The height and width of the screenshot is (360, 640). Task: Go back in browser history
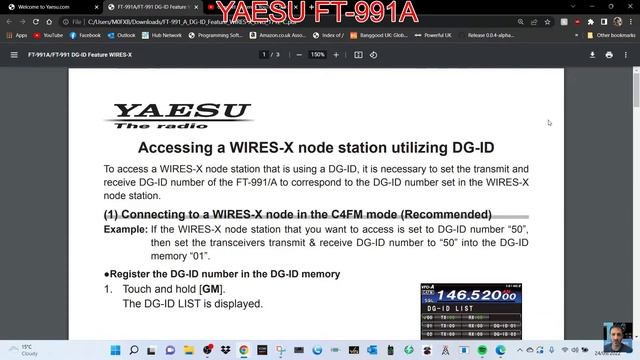pyautogui.click(x=9, y=22)
